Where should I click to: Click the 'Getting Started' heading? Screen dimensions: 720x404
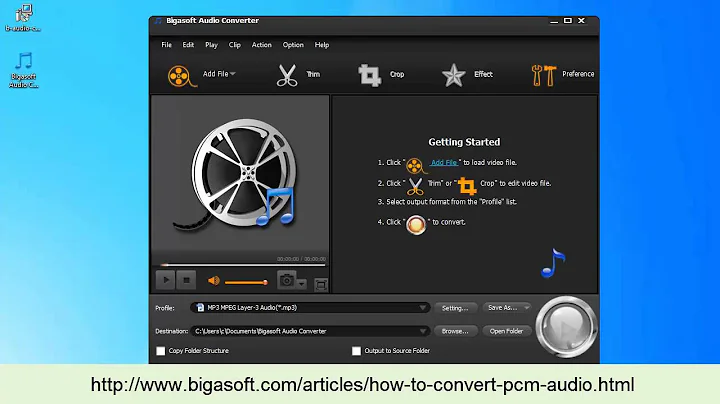[x=464, y=142]
